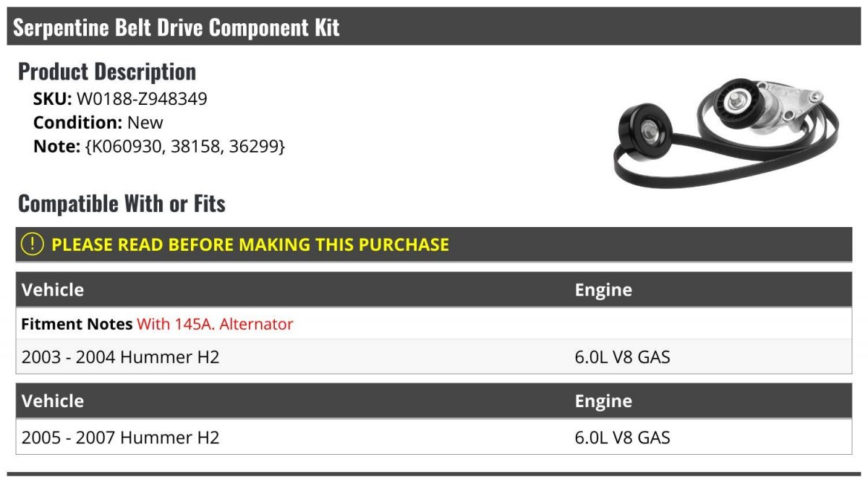Click the Serpentine Belt Drive Component Kit title
Viewport: 868px width, 483px height.
pos(176,28)
